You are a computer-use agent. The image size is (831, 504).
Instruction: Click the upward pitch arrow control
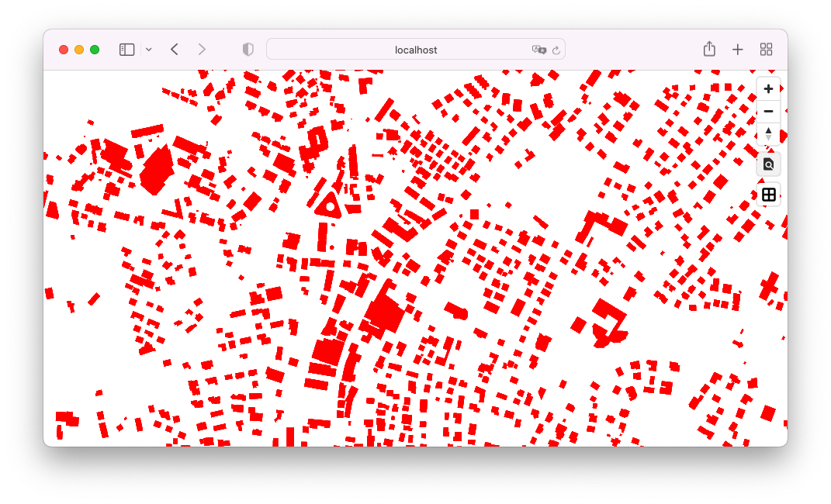pyautogui.click(x=768, y=129)
